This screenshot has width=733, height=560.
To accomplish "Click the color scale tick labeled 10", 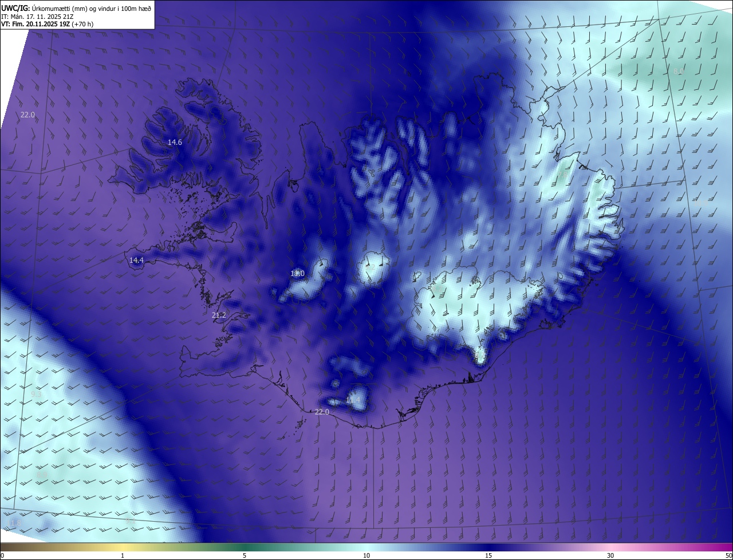I will tap(366, 555).
